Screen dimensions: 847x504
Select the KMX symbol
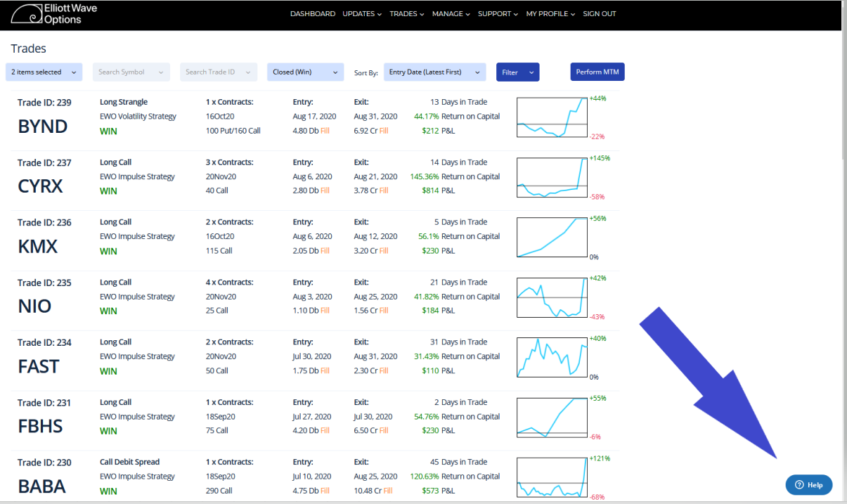tap(38, 247)
